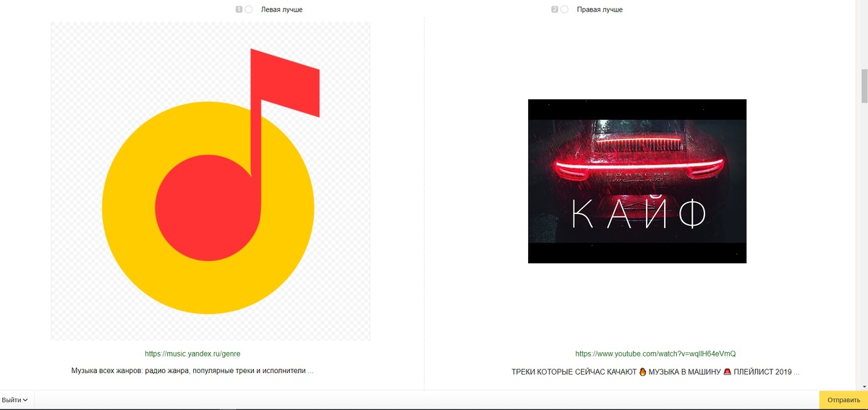Click the keyboard shortcut 2 badge
The image size is (868, 410).
(555, 9)
